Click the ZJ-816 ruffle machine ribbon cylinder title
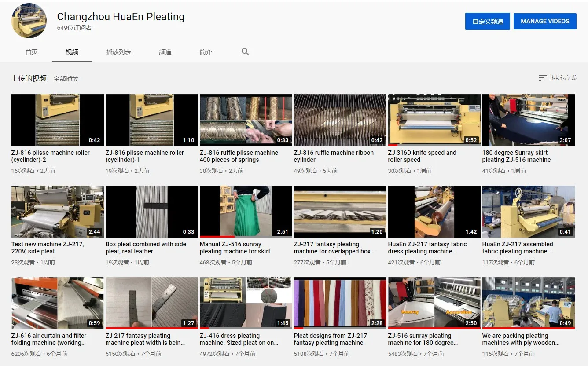The height and width of the screenshot is (366, 588). pos(334,156)
